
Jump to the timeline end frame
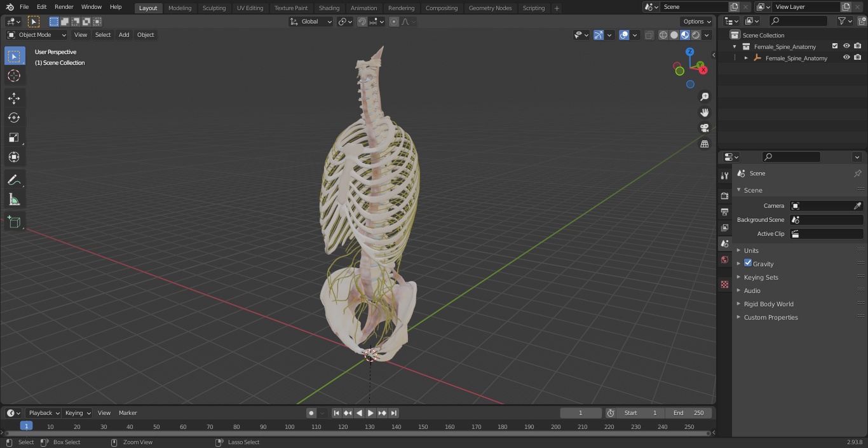(x=393, y=413)
